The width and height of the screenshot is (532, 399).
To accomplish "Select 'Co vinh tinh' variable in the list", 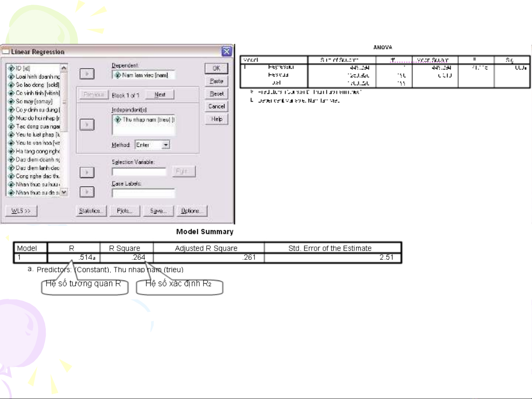I will tap(37, 93).
